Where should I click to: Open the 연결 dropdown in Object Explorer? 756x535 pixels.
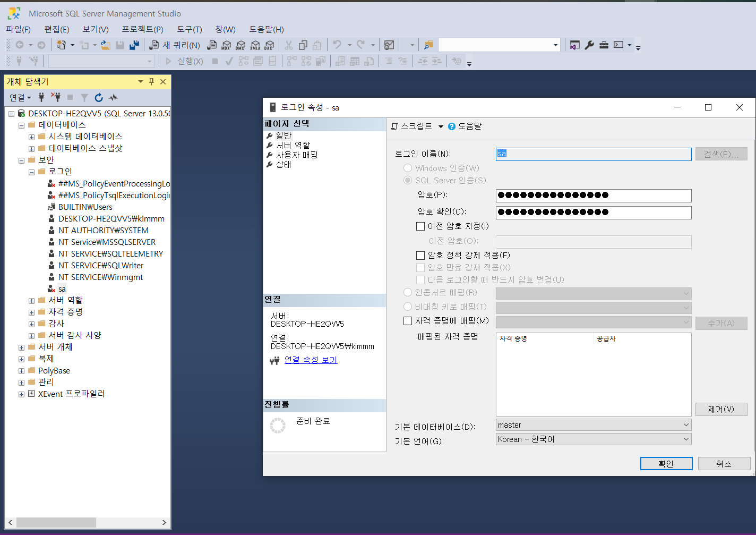click(20, 97)
